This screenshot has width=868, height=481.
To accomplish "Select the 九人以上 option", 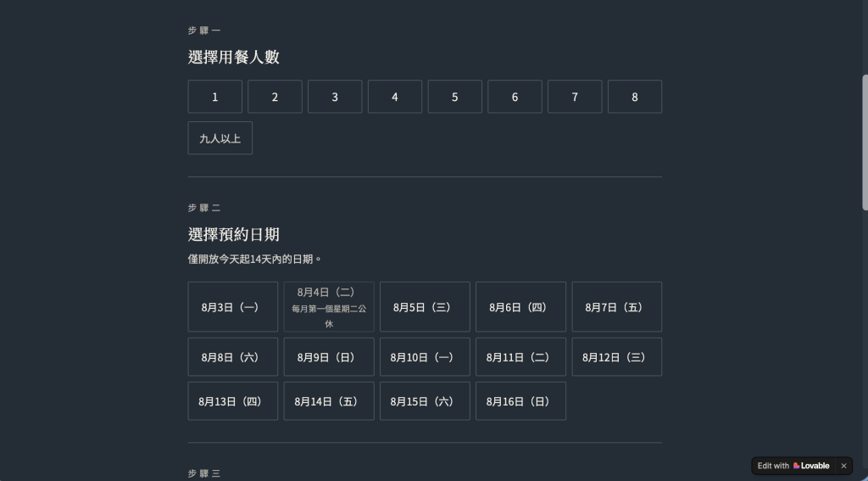I will coord(220,138).
